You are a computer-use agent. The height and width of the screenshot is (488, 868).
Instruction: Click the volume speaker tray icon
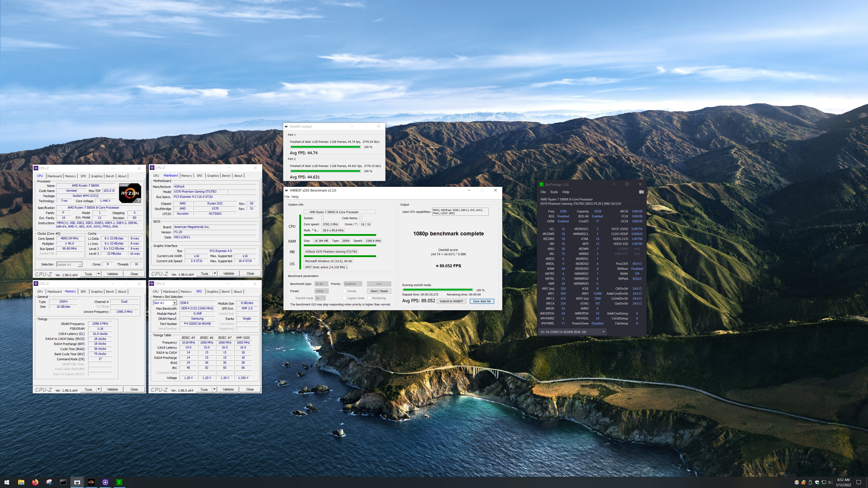coord(830,482)
